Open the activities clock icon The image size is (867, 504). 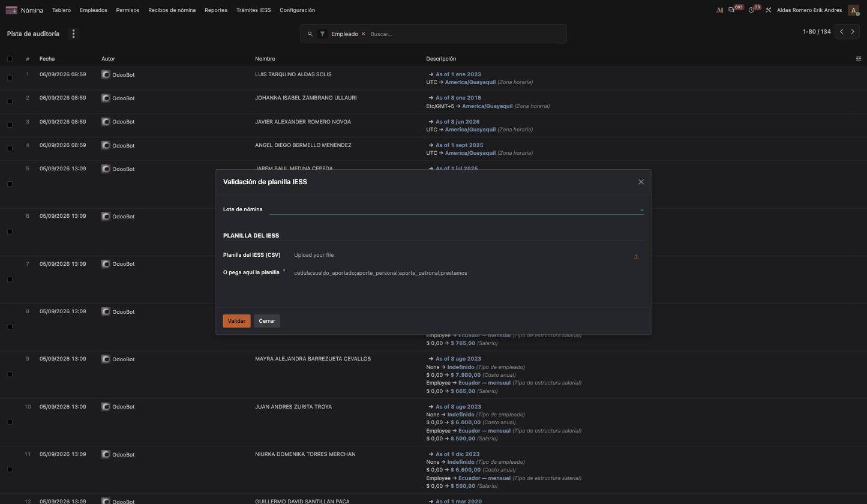(x=751, y=10)
